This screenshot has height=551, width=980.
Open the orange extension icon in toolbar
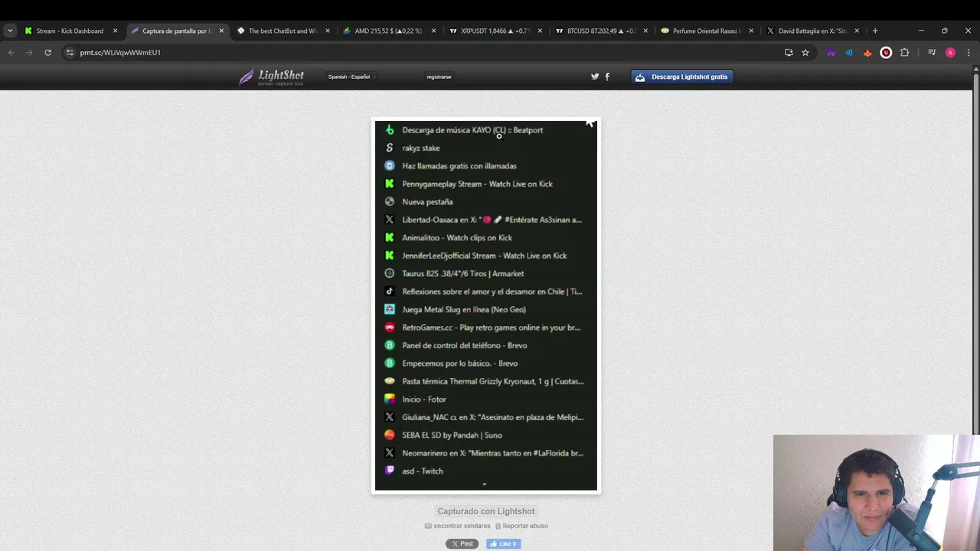867,52
